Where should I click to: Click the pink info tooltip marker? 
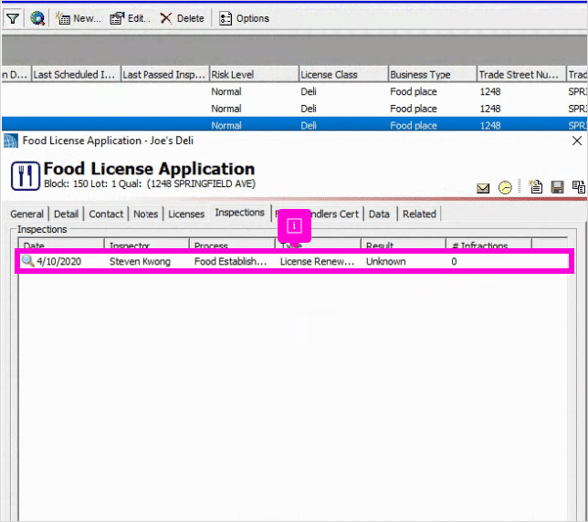pyautogui.click(x=294, y=226)
